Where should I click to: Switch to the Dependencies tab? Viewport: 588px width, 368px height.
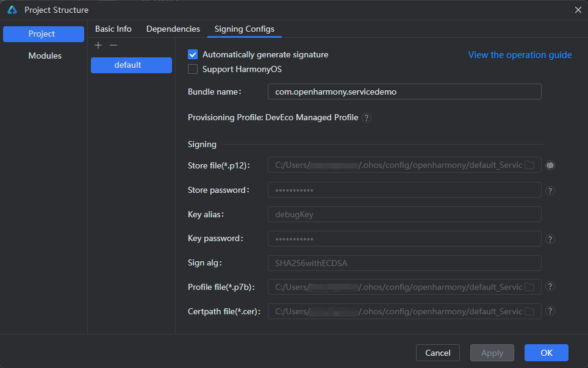point(173,29)
